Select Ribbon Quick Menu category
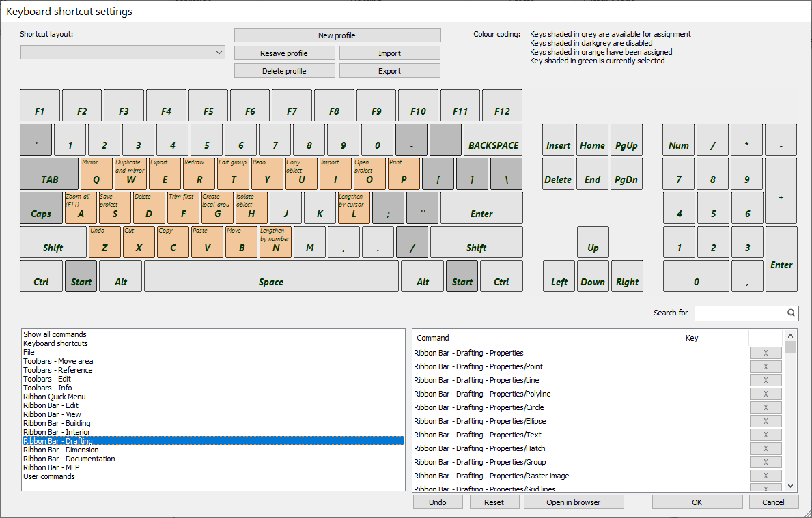 (213, 397)
